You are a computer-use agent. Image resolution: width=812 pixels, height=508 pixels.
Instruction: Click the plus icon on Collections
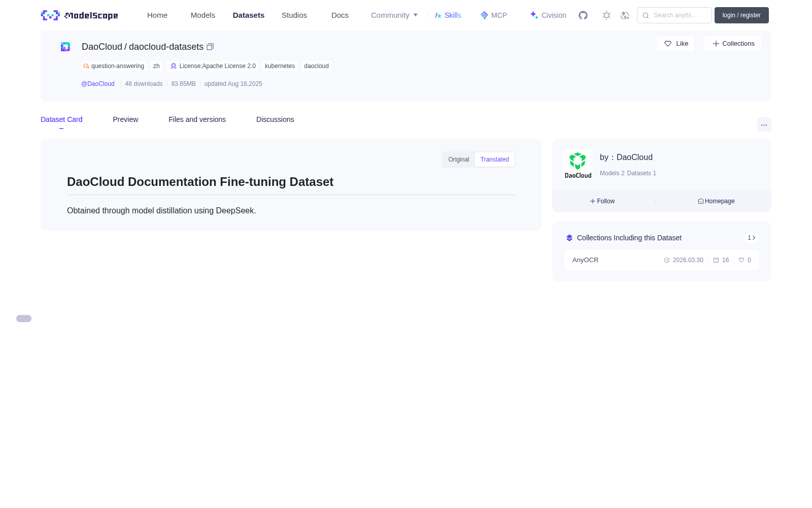(x=716, y=44)
